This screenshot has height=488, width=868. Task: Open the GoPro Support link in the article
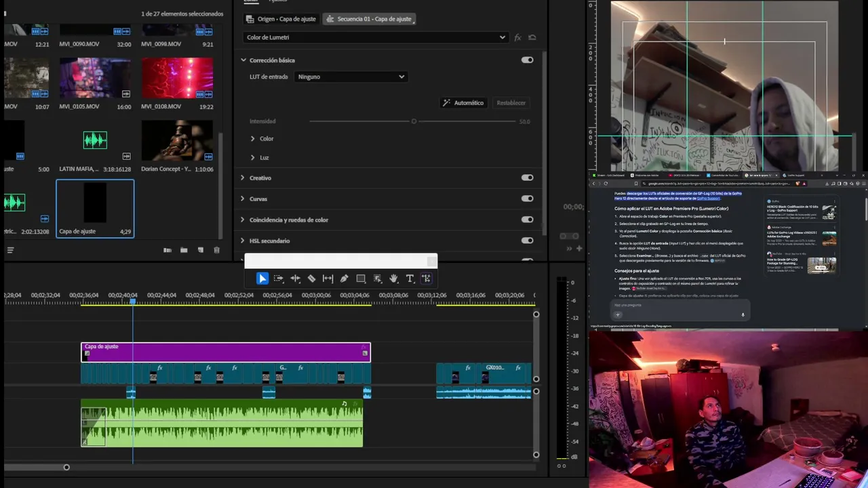click(x=707, y=199)
